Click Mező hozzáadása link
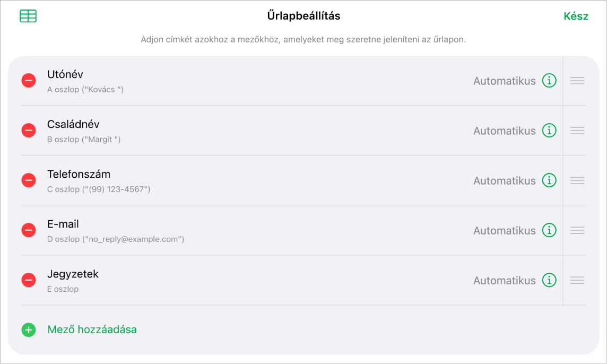 [x=92, y=330]
